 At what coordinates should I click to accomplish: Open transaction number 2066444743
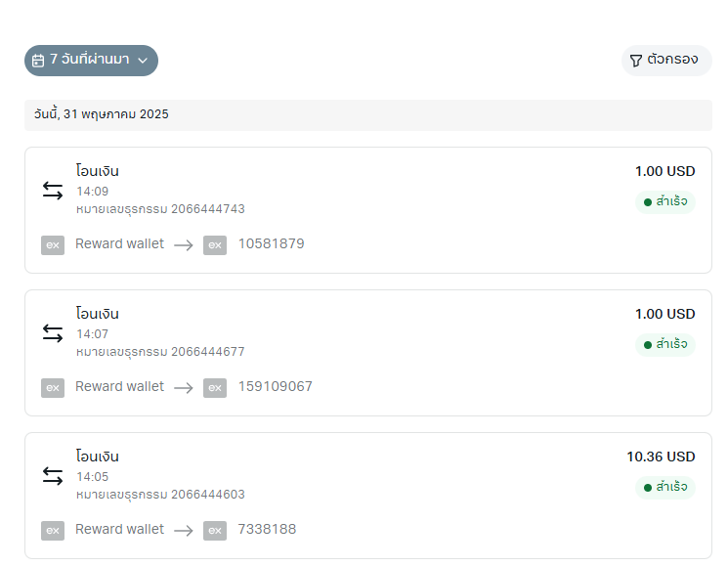(160, 209)
